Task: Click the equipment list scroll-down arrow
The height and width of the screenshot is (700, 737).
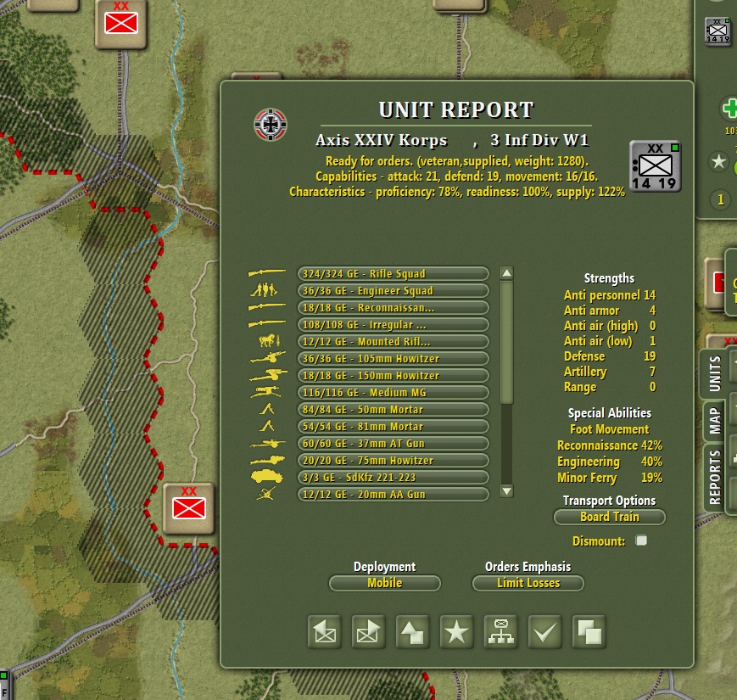Action: [506, 491]
